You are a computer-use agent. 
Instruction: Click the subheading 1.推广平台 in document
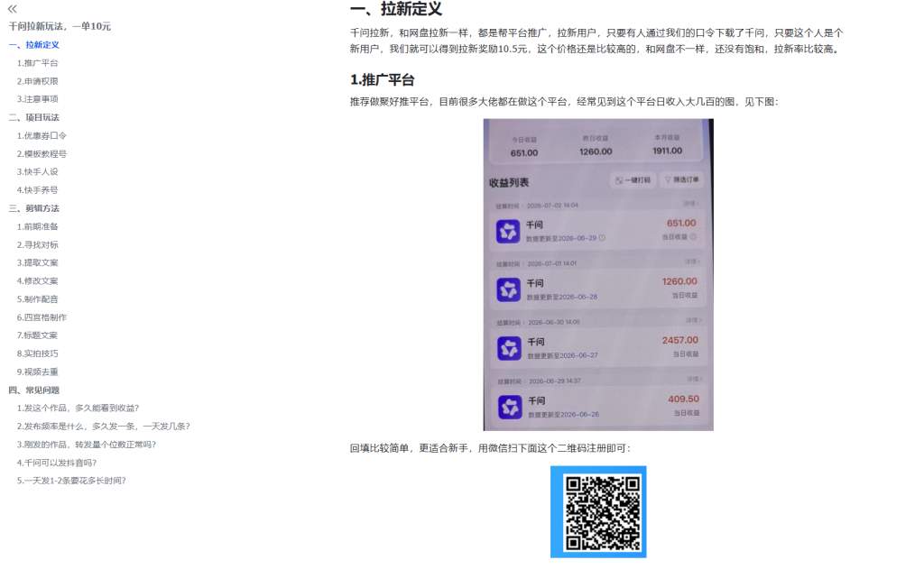pos(383,80)
